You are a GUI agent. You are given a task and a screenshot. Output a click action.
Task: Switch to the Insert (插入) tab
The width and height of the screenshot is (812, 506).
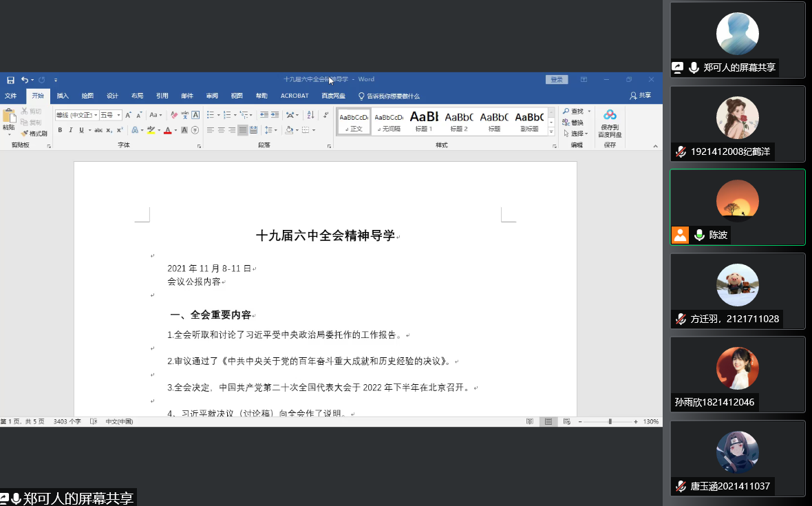coord(63,96)
